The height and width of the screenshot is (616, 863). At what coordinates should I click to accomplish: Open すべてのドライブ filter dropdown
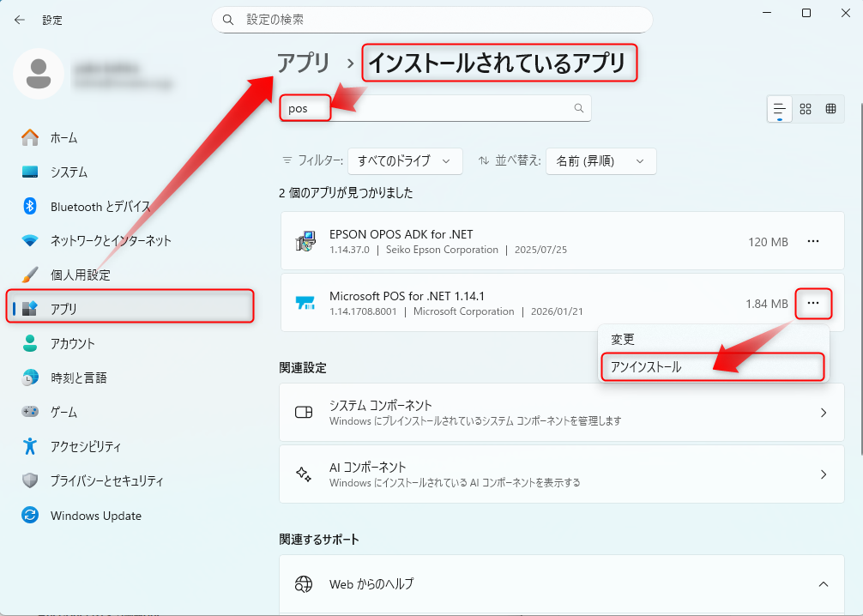coord(405,161)
